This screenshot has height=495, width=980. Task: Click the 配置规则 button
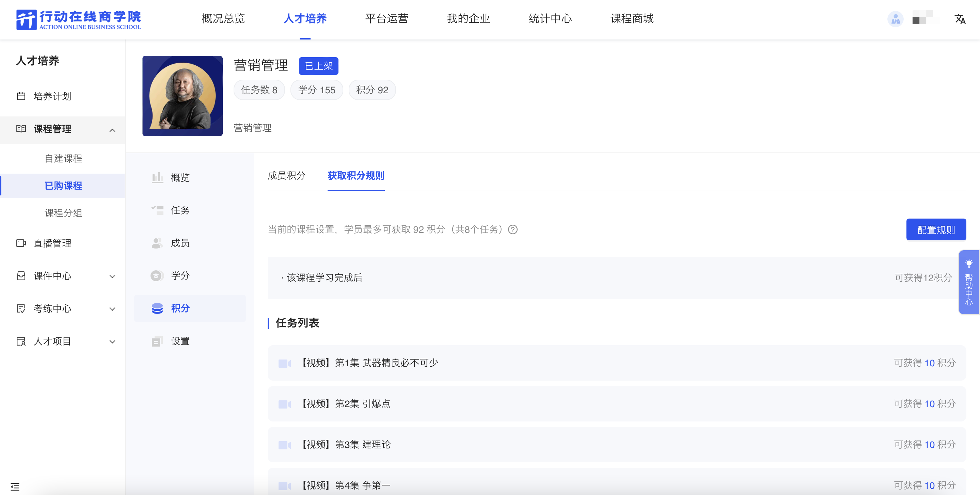936,229
